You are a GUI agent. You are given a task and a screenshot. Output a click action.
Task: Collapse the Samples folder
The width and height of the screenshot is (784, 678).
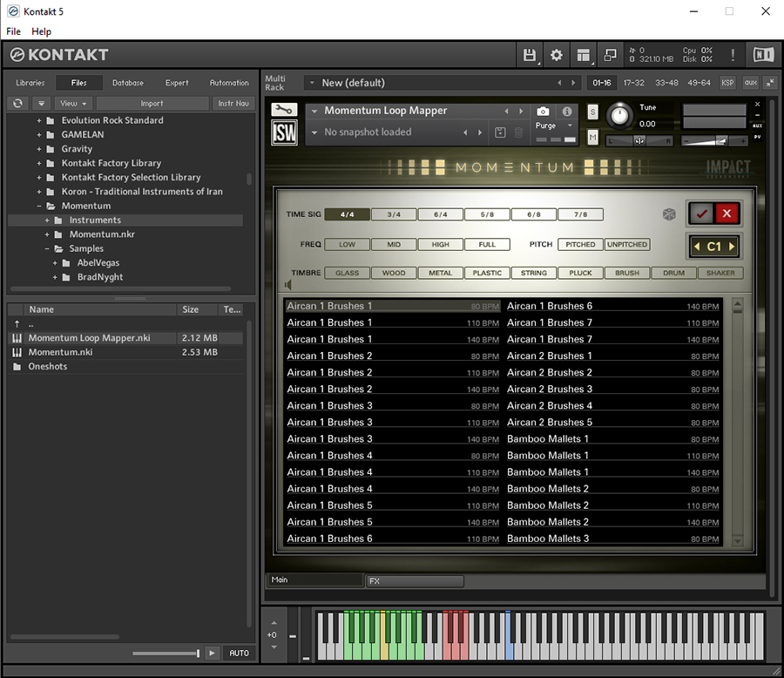point(47,248)
